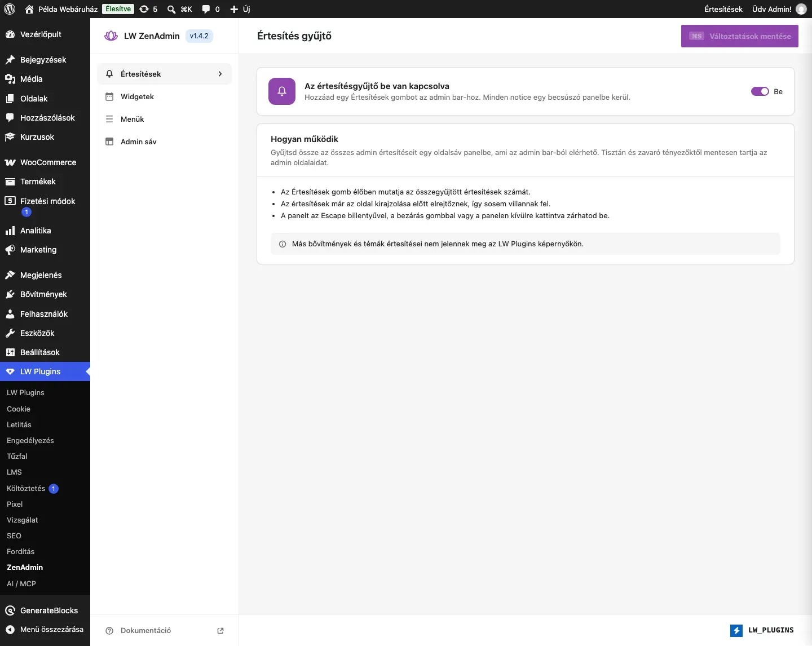812x646 pixels.
Task: Open the AI / MCP submenu item
Action: point(21,583)
